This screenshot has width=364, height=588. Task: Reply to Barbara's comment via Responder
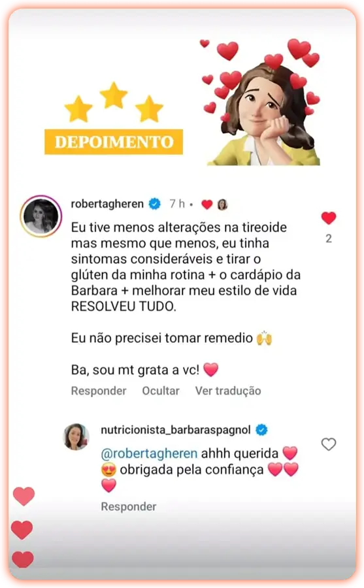click(x=129, y=506)
